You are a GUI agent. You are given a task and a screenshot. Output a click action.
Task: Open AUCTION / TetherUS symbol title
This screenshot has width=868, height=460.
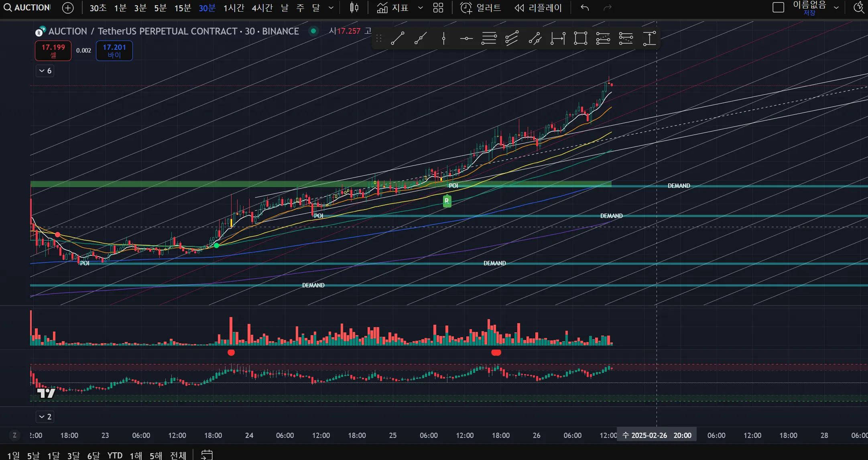(x=174, y=31)
